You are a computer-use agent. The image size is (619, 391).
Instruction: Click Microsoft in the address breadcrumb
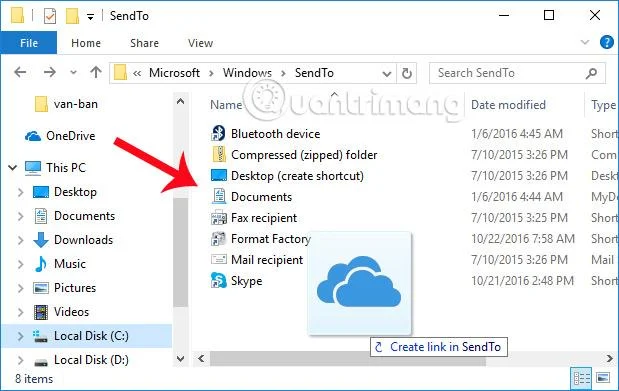[x=174, y=73]
